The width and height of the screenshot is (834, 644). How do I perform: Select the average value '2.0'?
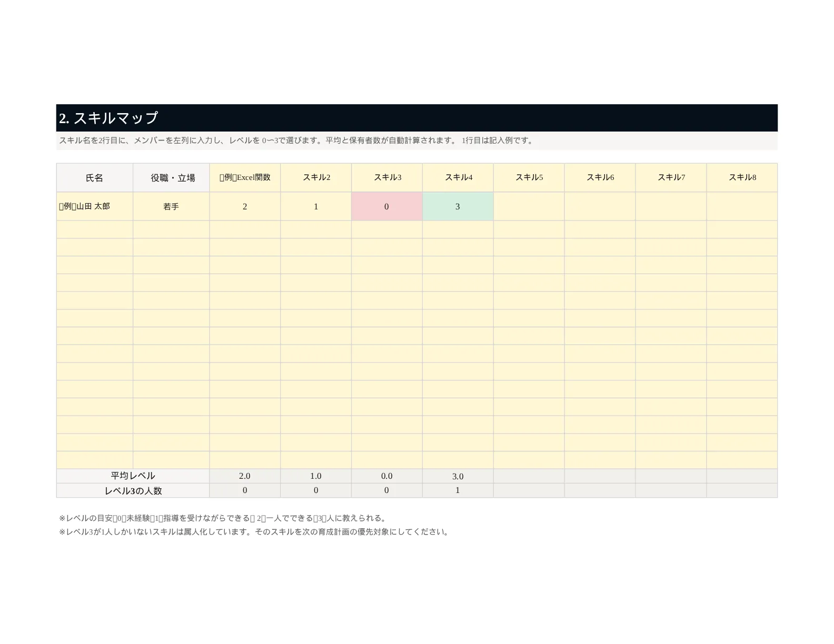(245, 476)
